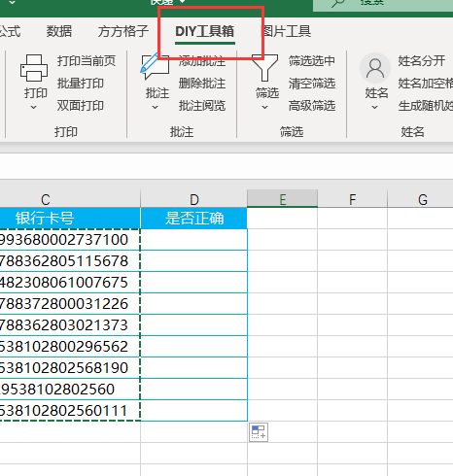The width and height of the screenshot is (453, 476).
Task: Select cell ending 802560111
Action: tap(70, 411)
